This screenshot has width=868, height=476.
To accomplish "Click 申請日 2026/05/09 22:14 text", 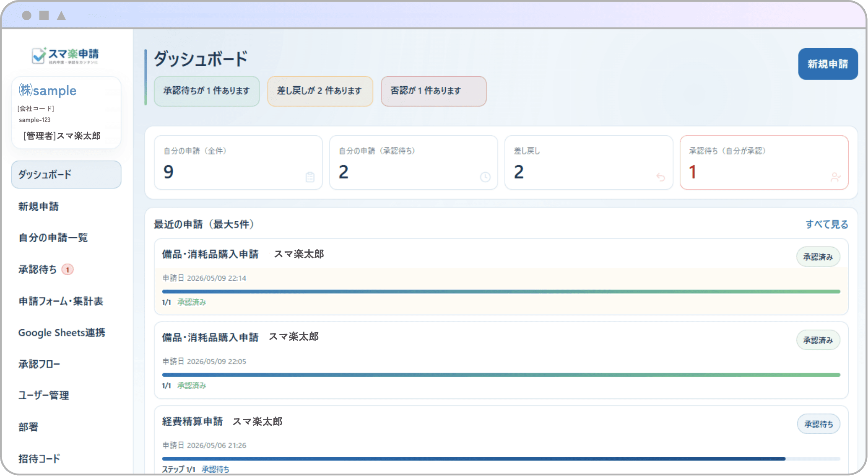I will tap(204, 278).
